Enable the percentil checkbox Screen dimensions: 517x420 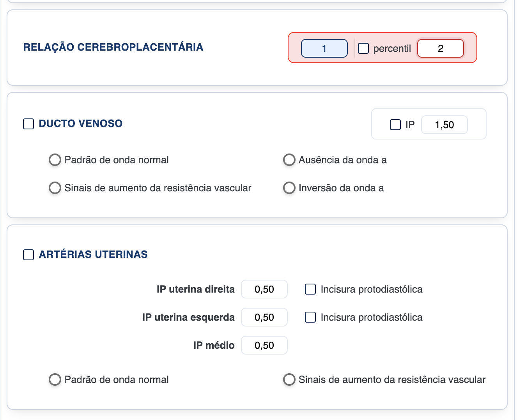coord(363,48)
